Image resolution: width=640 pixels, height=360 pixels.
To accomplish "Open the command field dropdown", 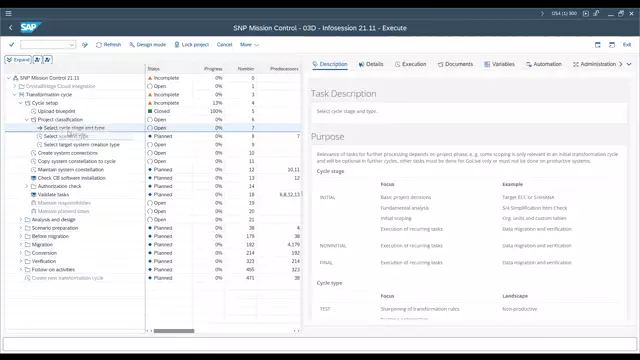I will coord(72,45).
